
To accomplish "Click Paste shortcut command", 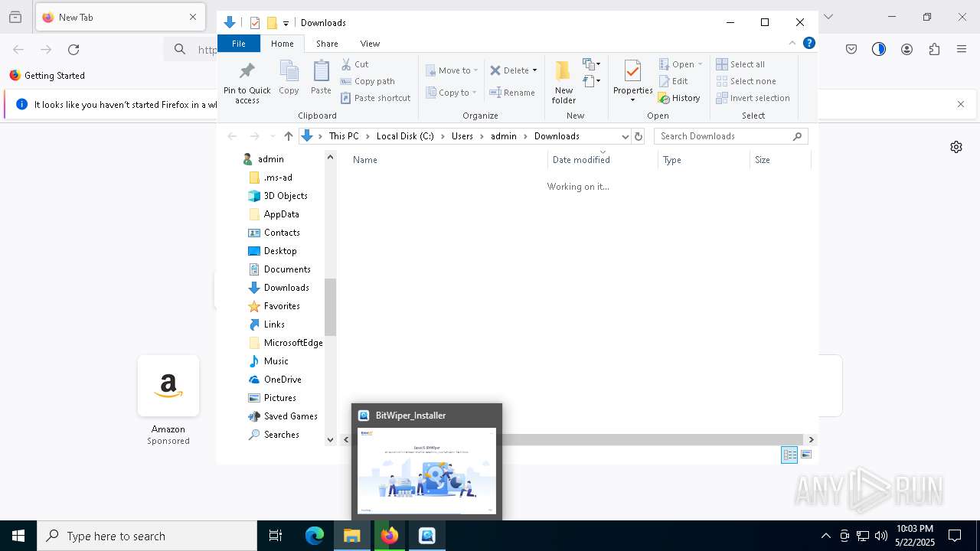I will [375, 98].
